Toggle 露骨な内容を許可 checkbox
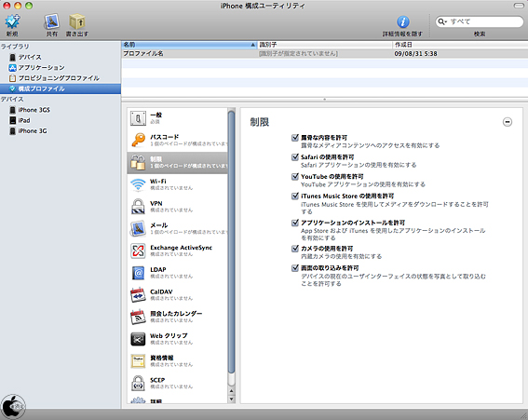The height and width of the screenshot is (420, 528). click(x=295, y=138)
